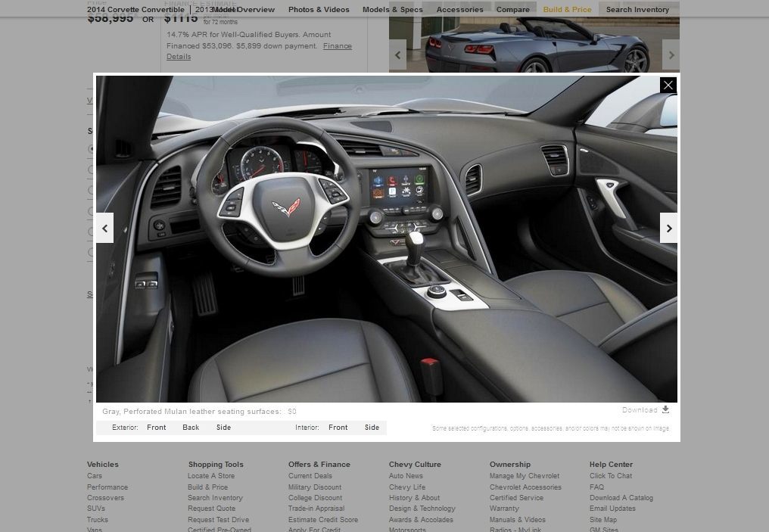This screenshot has height=532, width=769.
Task: Open Performance footer link
Action: 107,487
